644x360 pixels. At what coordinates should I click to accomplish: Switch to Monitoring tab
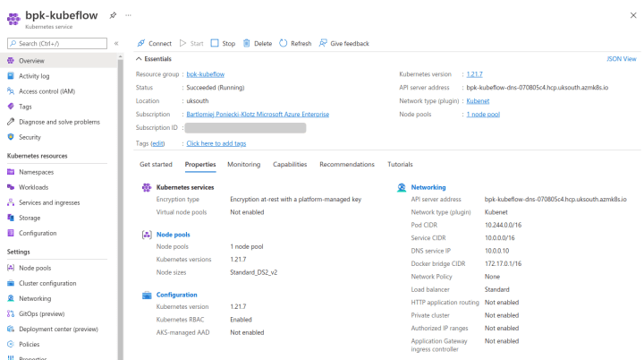244,164
